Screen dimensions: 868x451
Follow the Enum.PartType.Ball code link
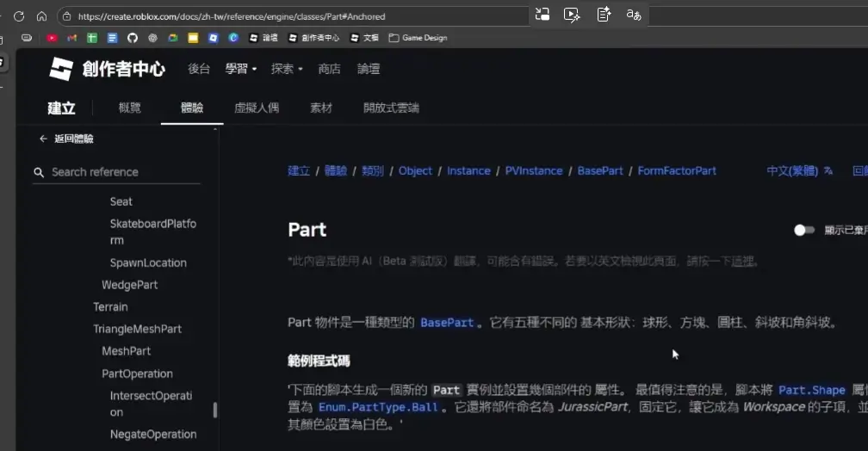tap(378, 408)
